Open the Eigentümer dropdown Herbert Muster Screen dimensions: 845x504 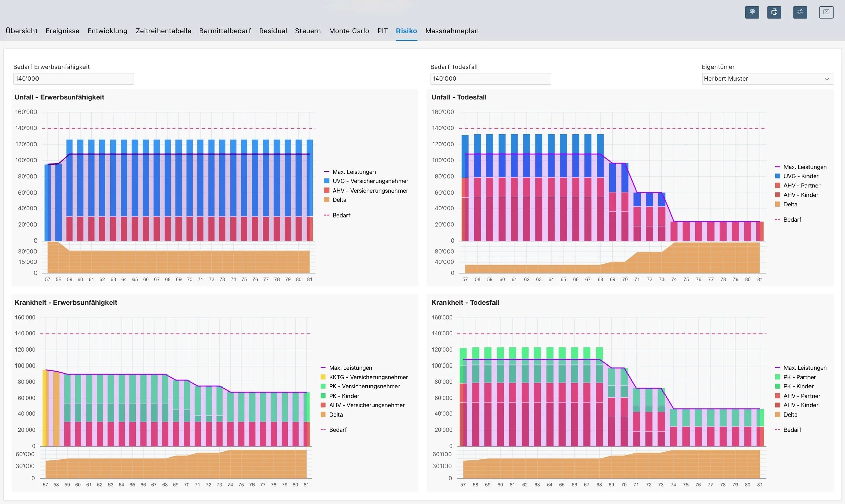click(767, 79)
